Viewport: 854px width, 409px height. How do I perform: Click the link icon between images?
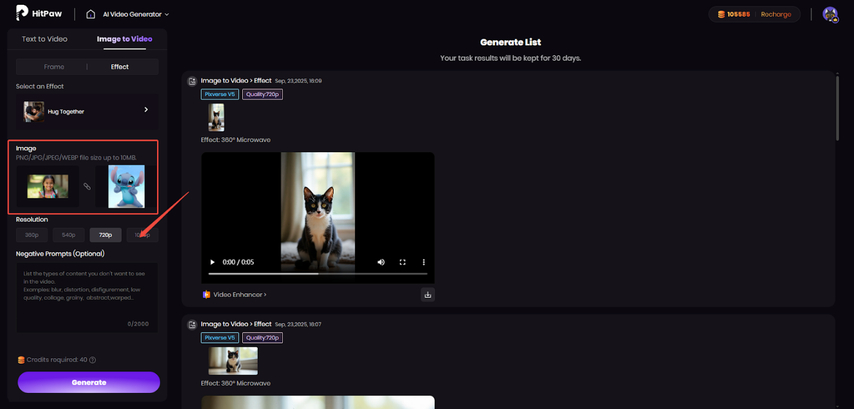click(87, 186)
